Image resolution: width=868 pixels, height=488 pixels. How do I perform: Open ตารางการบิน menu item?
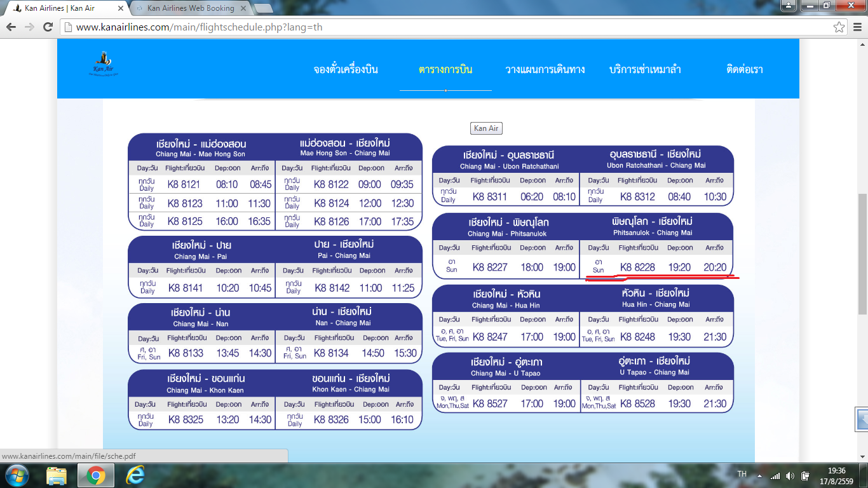[445, 69]
